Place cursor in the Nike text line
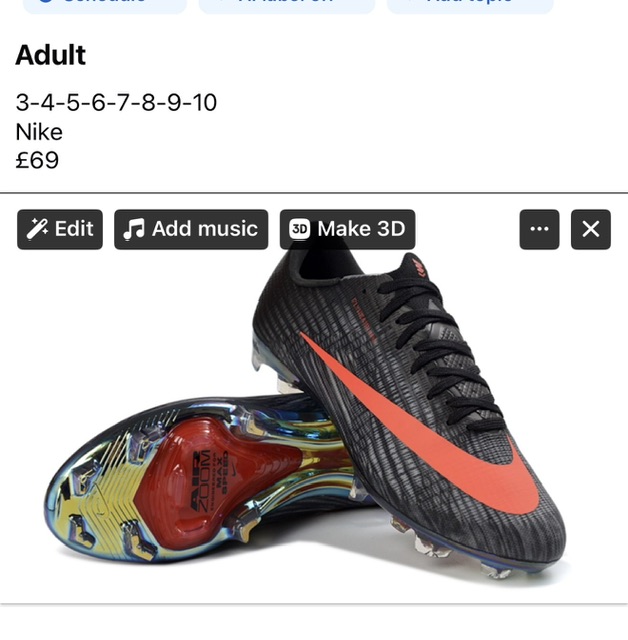The image size is (628, 640). [39, 132]
